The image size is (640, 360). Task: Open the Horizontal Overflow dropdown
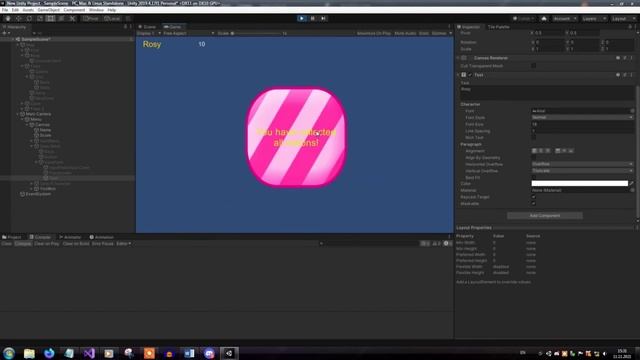pyautogui.click(x=582, y=164)
